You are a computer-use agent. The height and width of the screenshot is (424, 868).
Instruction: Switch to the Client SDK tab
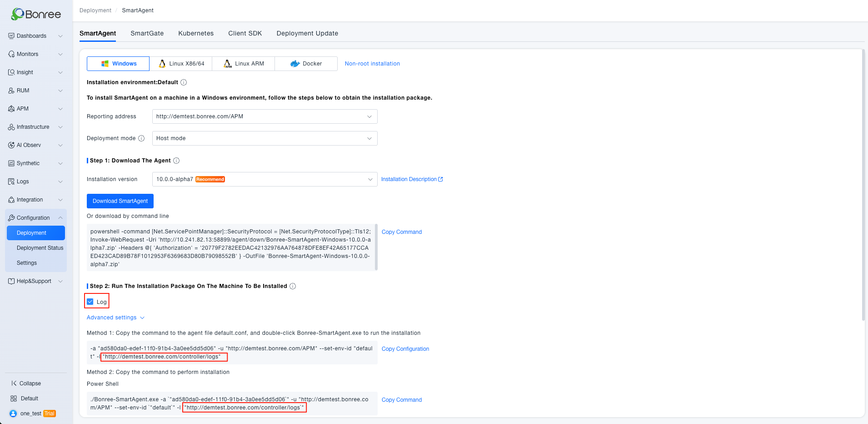245,33
